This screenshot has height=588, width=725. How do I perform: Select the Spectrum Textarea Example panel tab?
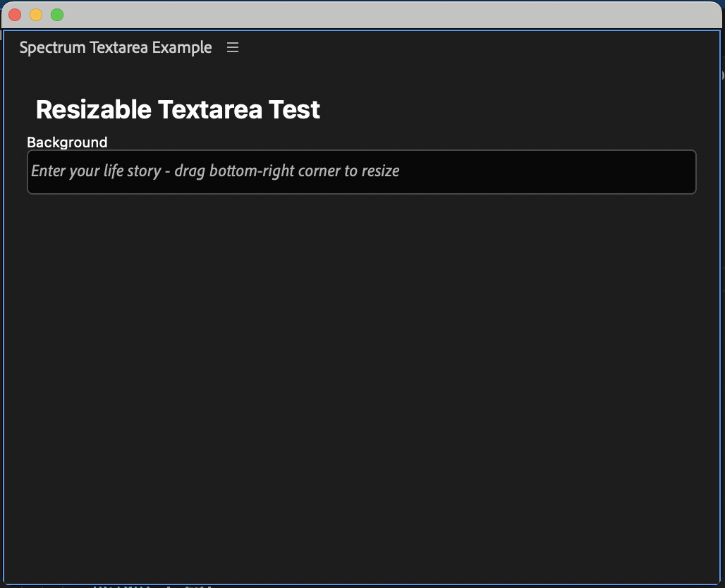(116, 47)
